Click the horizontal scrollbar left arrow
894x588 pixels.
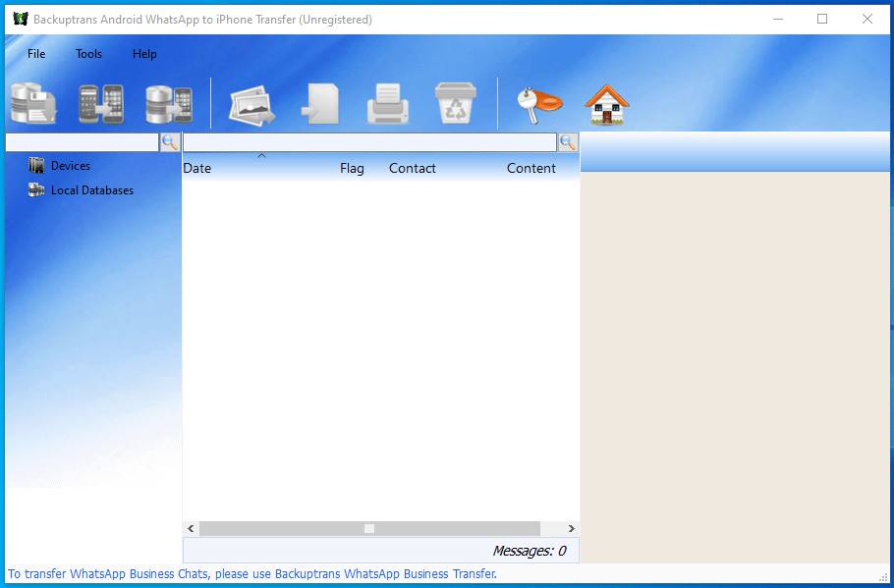pyautogui.click(x=191, y=529)
